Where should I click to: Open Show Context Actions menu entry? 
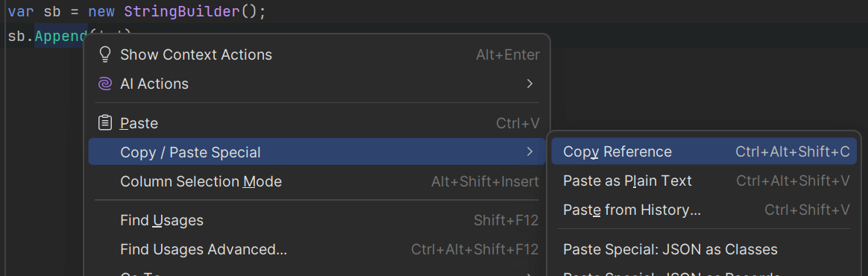(317, 54)
